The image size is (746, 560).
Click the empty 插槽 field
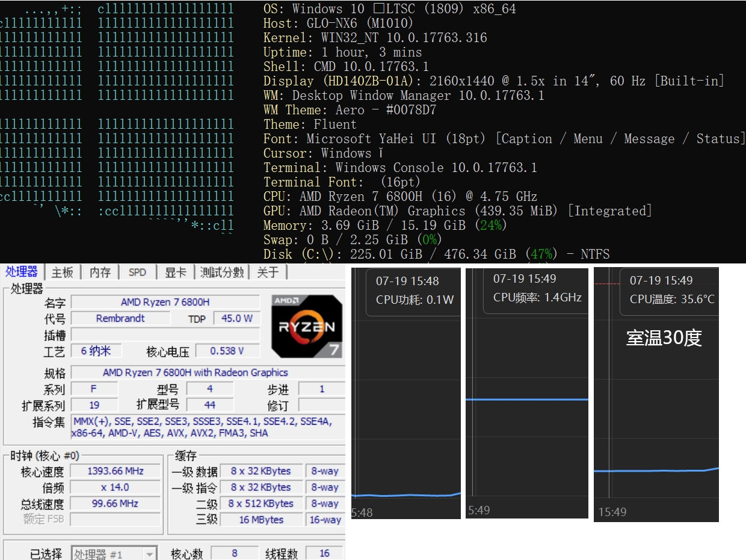pos(165,334)
